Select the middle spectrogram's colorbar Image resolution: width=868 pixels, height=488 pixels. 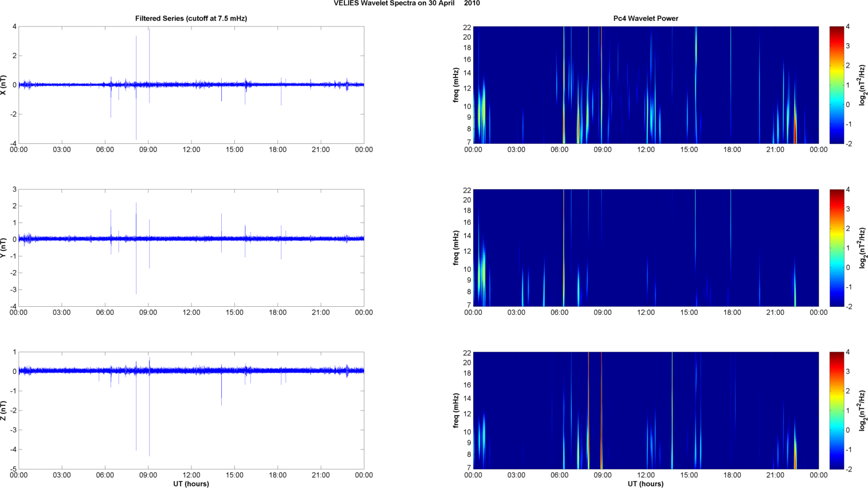[x=836, y=248]
